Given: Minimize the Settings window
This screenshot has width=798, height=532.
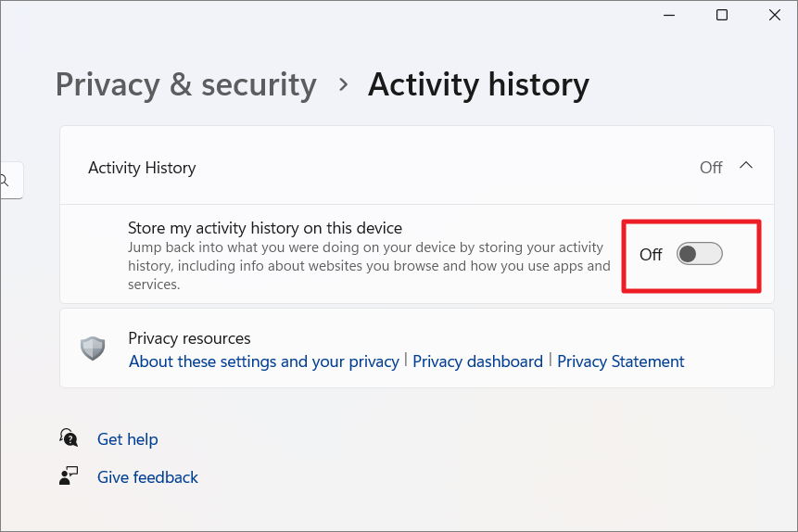Looking at the screenshot, I should point(669,15).
